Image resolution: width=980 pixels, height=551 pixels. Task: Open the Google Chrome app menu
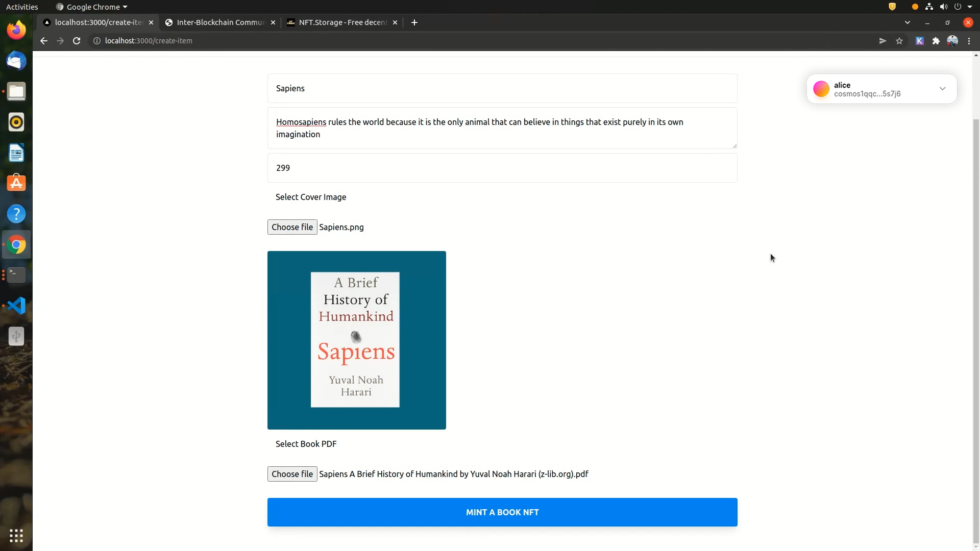click(92, 7)
